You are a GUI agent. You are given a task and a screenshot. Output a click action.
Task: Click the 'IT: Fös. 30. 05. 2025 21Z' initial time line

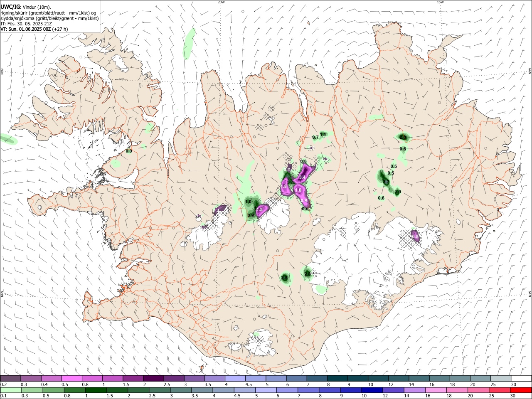pyautogui.click(x=26, y=24)
